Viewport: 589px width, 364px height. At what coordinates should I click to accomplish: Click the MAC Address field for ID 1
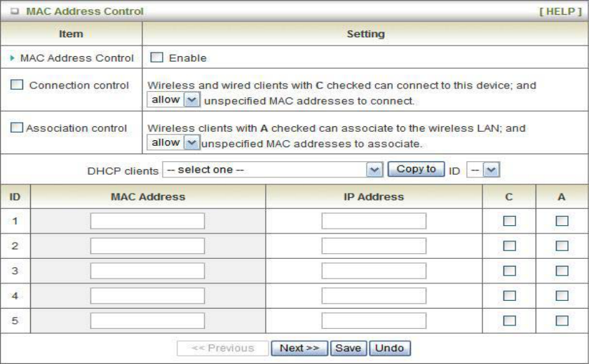147,221
